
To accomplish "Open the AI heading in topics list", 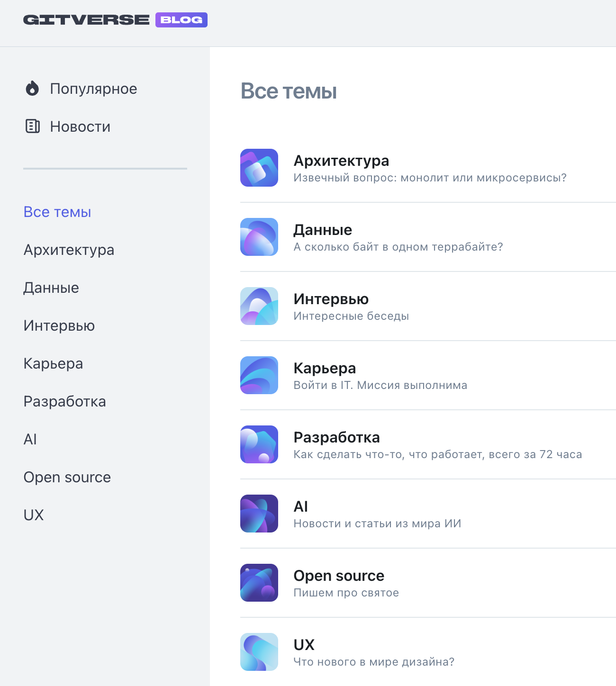I will click(x=301, y=506).
